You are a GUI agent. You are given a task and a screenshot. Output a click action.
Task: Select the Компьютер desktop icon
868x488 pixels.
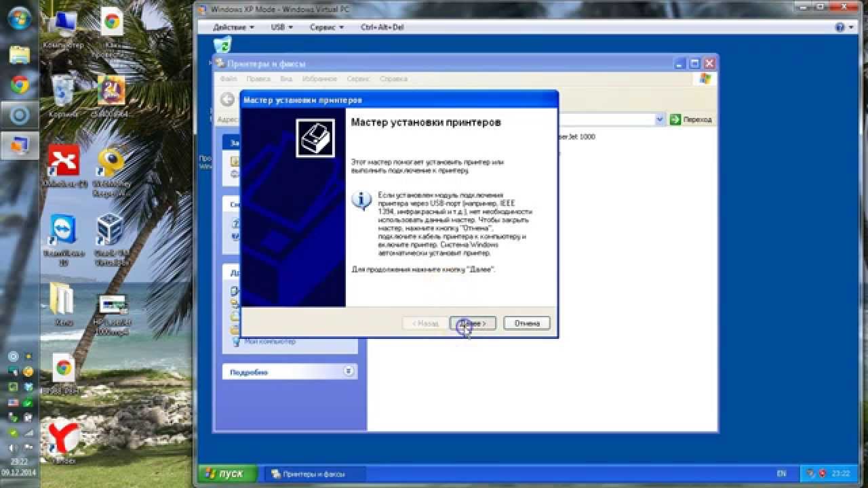coord(64,28)
